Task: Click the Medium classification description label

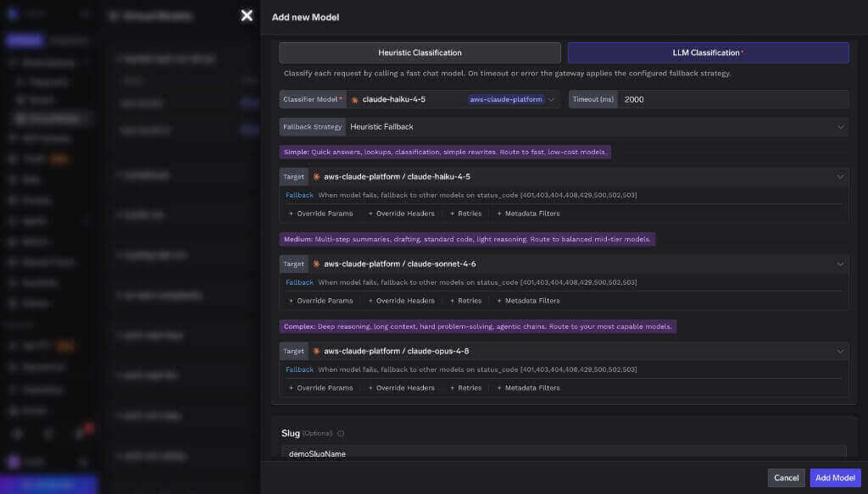Action: click(x=467, y=240)
